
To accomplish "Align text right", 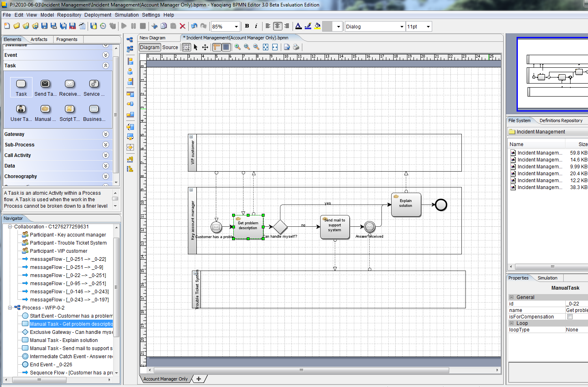I will (x=286, y=26).
